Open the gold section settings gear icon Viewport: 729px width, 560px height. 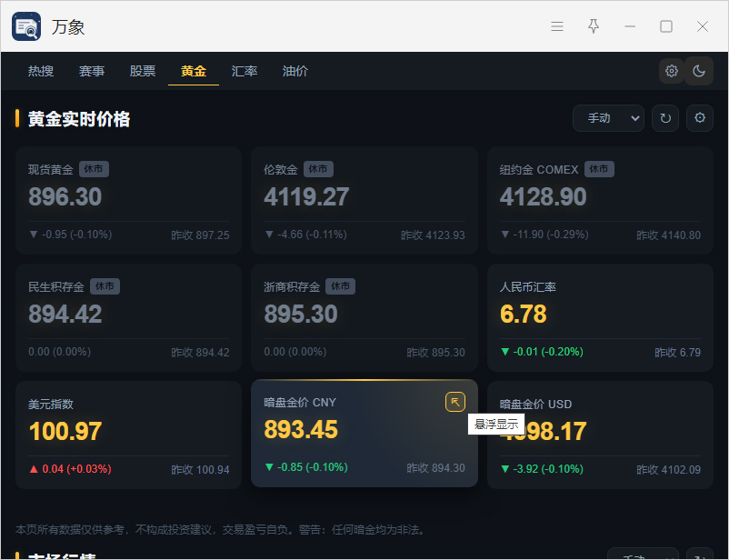[x=700, y=118]
